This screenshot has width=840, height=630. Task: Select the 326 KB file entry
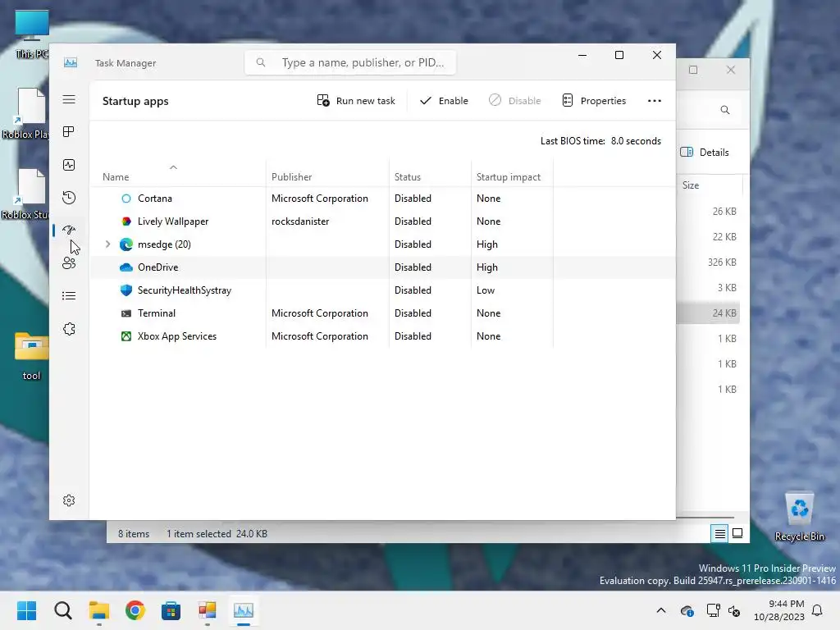[x=722, y=262]
